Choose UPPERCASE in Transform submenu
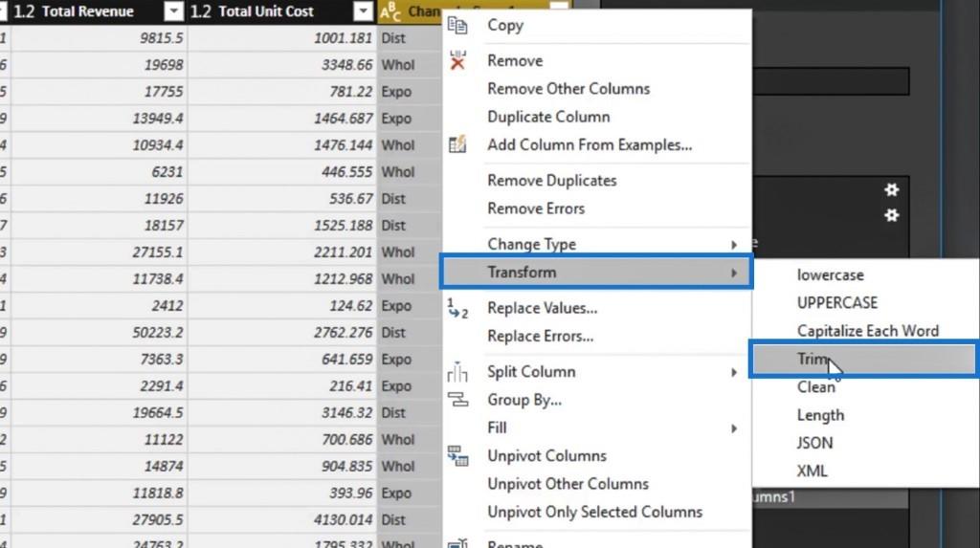Screen dimensions: 980x548 (836, 303)
